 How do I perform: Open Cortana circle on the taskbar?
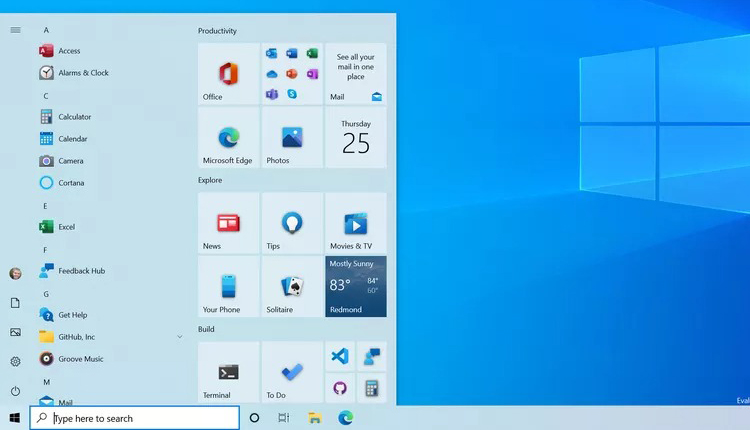pyautogui.click(x=254, y=418)
